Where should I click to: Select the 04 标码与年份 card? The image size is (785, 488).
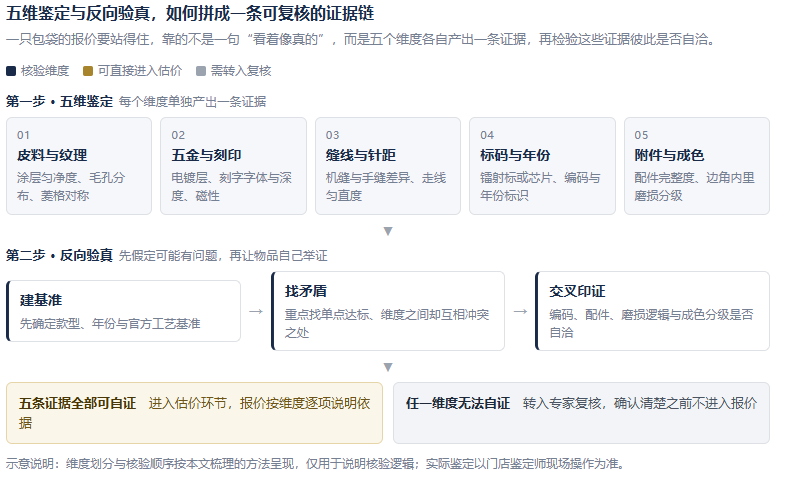pyautogui.click(x=542, y=166)
